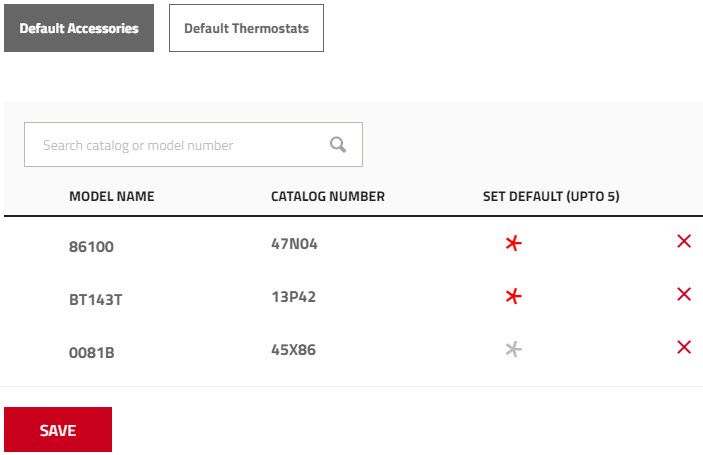
Task: Delete the BT143T accessory row
Action: tap(684, 294)
